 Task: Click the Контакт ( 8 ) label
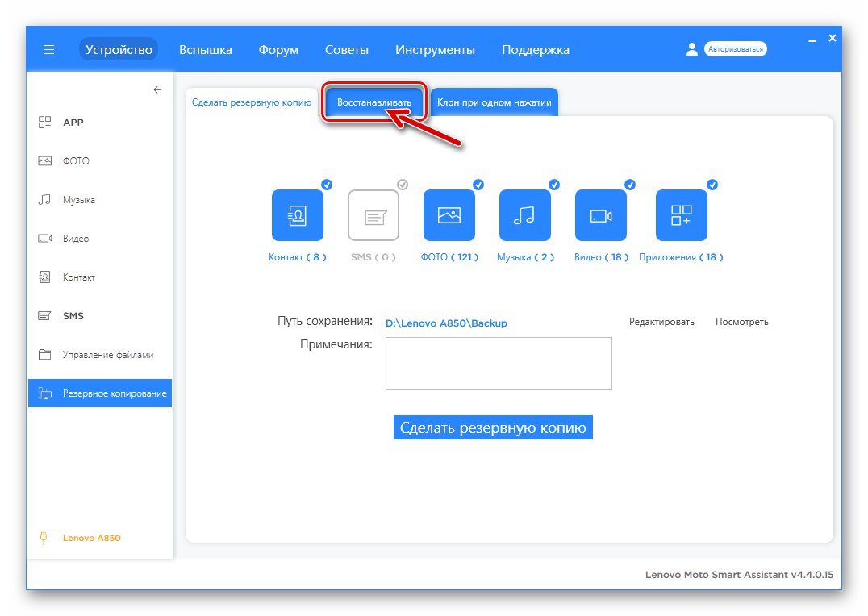click(298, 257)
